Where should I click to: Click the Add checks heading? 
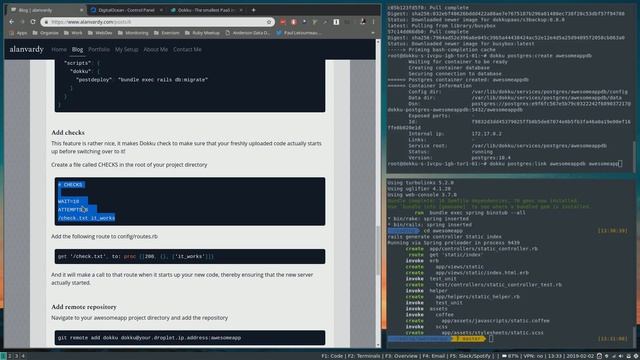[68, 133]
